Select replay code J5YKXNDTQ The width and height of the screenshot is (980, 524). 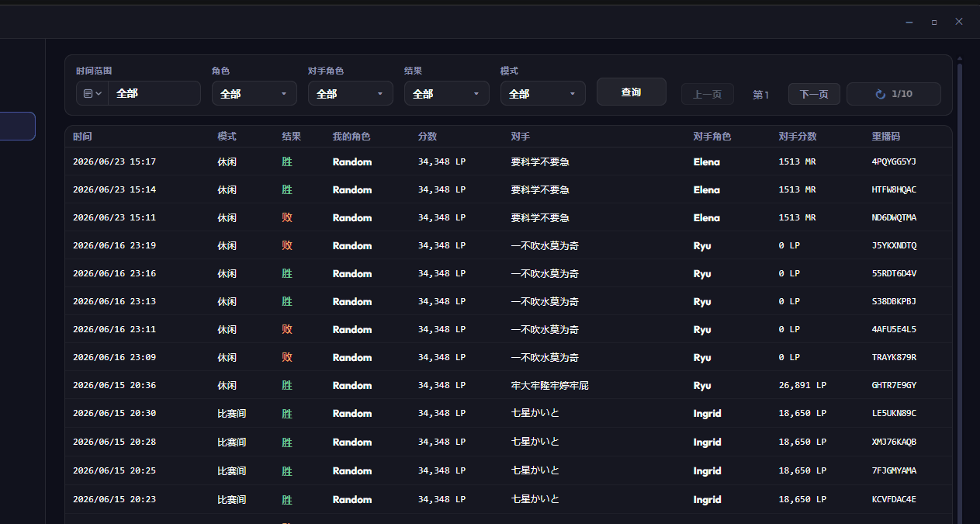click(x=894, y=246)
